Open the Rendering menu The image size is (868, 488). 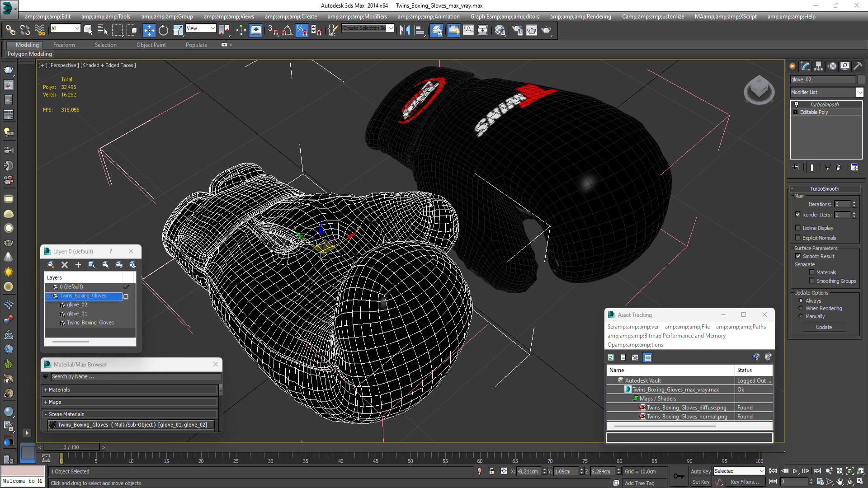point(580,17)
